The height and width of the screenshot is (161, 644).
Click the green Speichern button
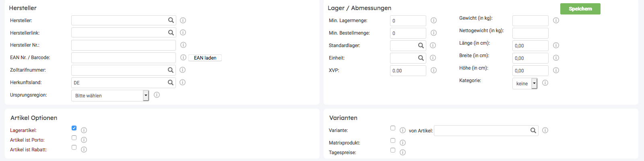[580, 9]
